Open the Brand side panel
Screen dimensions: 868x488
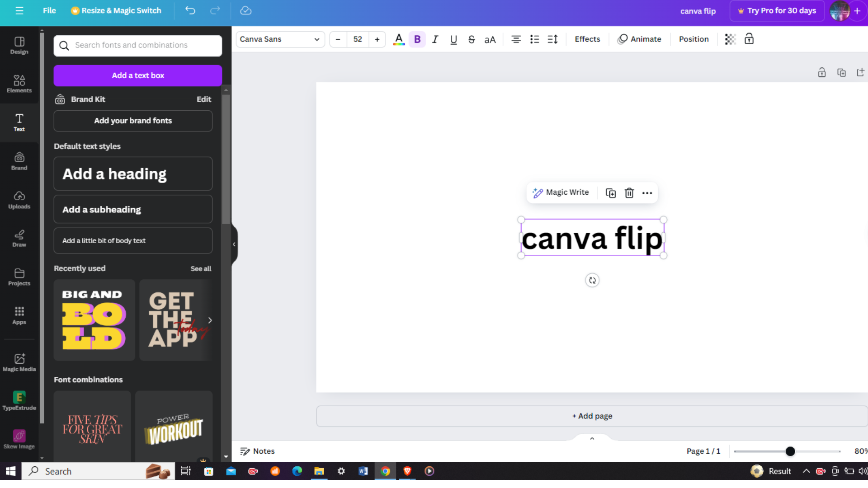(x=19, y=161)
